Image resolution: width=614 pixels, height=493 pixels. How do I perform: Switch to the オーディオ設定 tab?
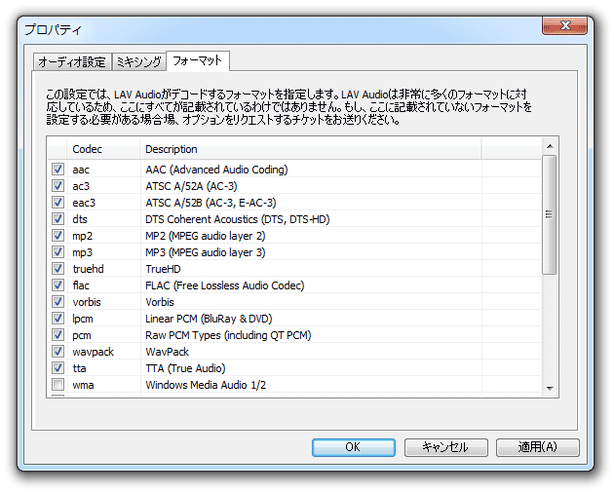[72, 62]
